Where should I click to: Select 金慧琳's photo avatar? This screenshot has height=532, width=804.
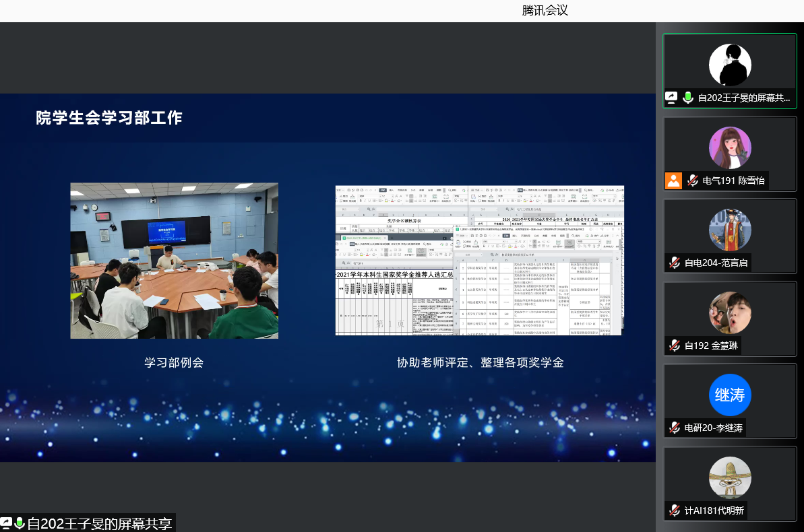730,312
